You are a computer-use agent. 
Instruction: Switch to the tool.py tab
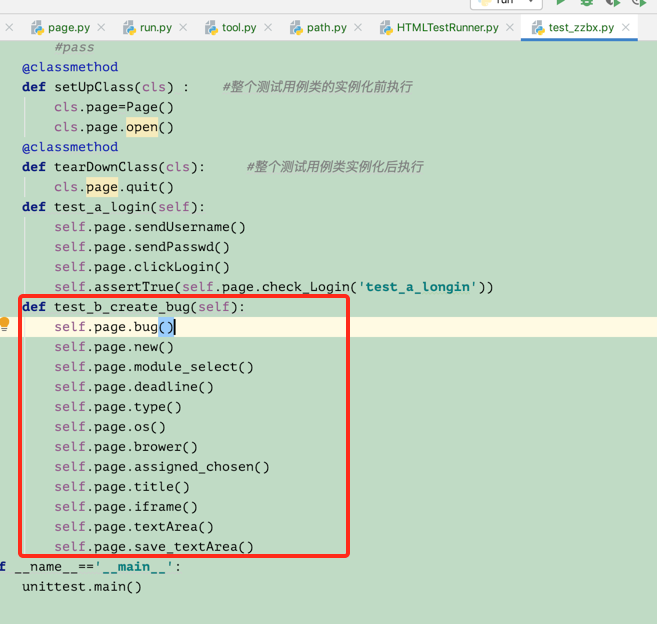tap(239, 28)
